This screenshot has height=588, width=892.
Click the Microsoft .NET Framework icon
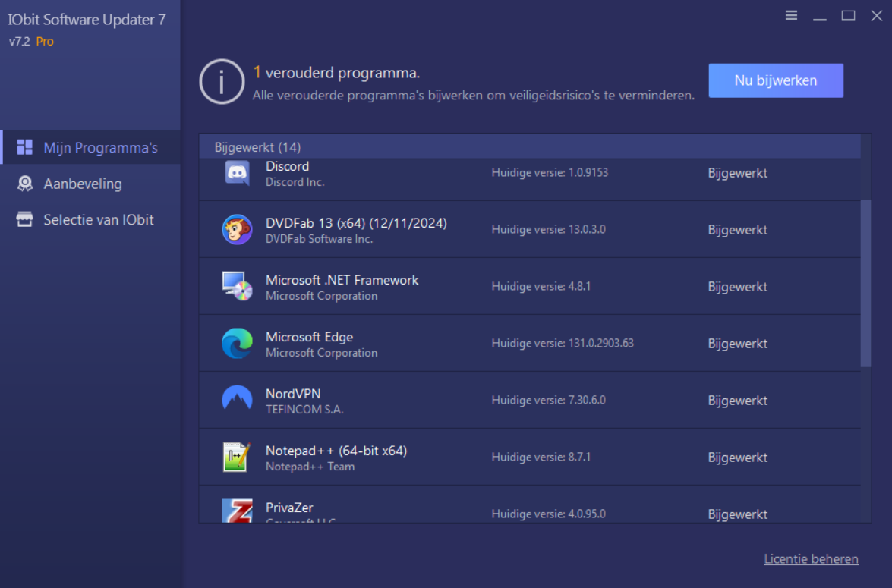[237, 286]
